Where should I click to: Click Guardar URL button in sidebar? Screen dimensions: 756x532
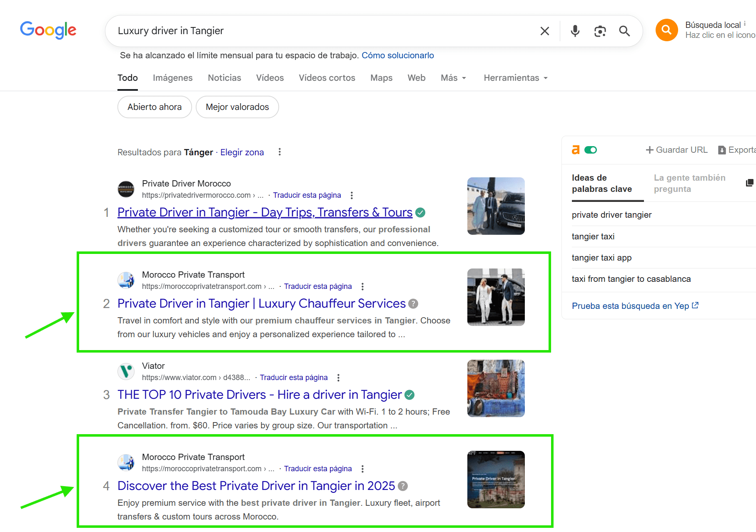coord(676,150)
